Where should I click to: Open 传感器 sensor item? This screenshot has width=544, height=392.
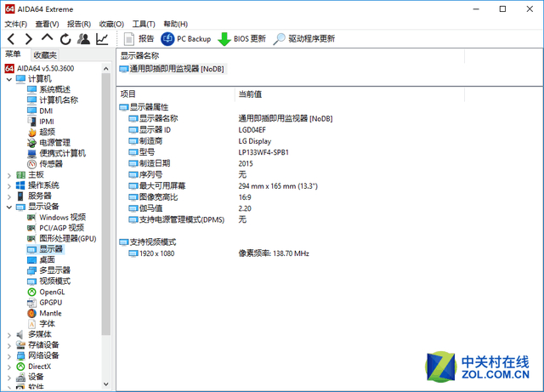click(x=45, y=164)
